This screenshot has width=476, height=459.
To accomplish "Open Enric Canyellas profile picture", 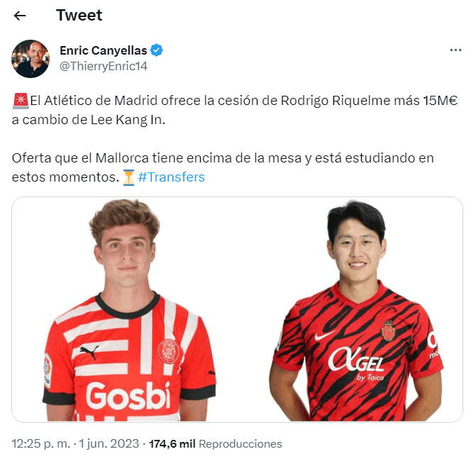I will (x=31, y=59).
